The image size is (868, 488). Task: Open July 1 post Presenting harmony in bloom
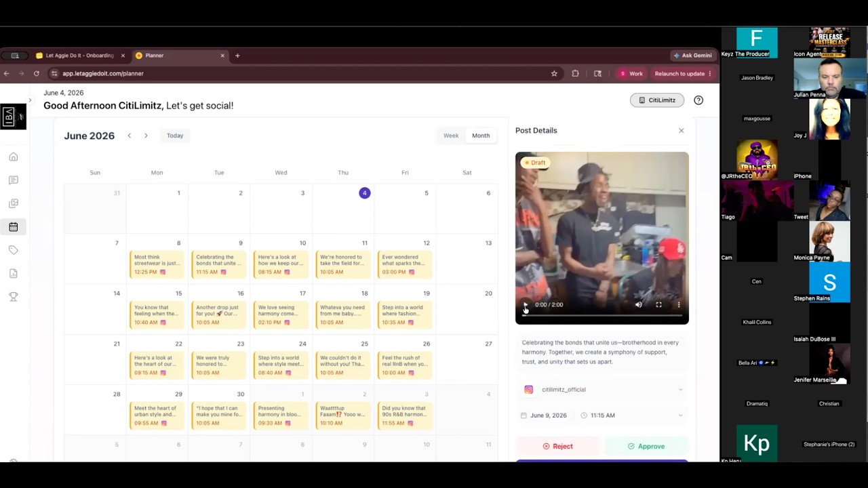pyautogui.click(x=281, y=415)
